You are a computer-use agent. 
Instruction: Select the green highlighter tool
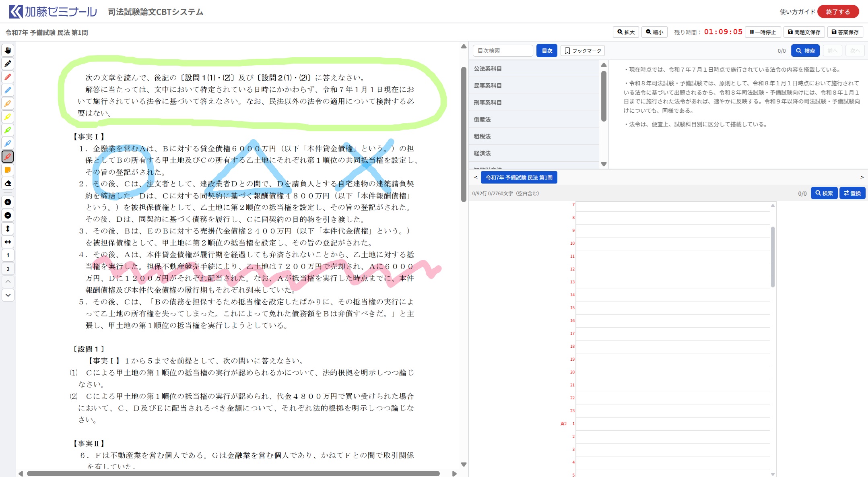8,130
